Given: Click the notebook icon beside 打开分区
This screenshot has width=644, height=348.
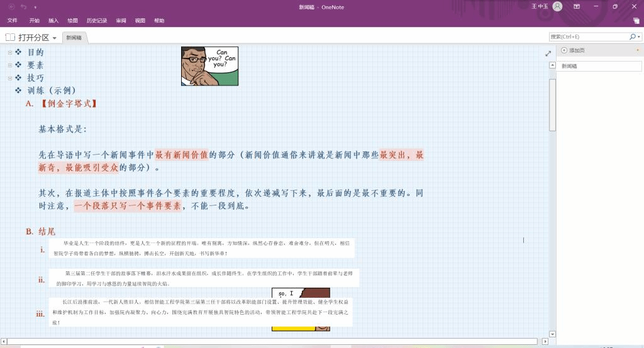Looking at the screenshot, I should (10, 37).
